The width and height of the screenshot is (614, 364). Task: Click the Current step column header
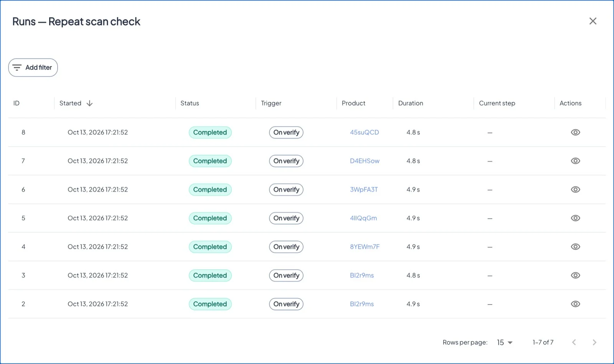[x=497, y=103]
